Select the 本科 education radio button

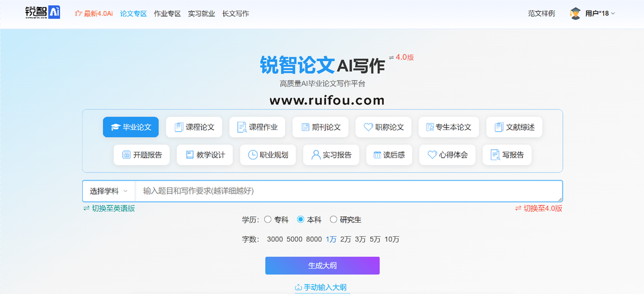pos(301,219)
